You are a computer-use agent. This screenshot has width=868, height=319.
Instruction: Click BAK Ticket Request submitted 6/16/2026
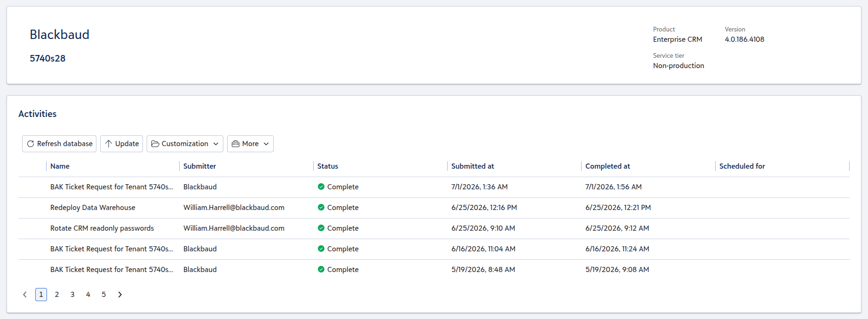(111, 249)
